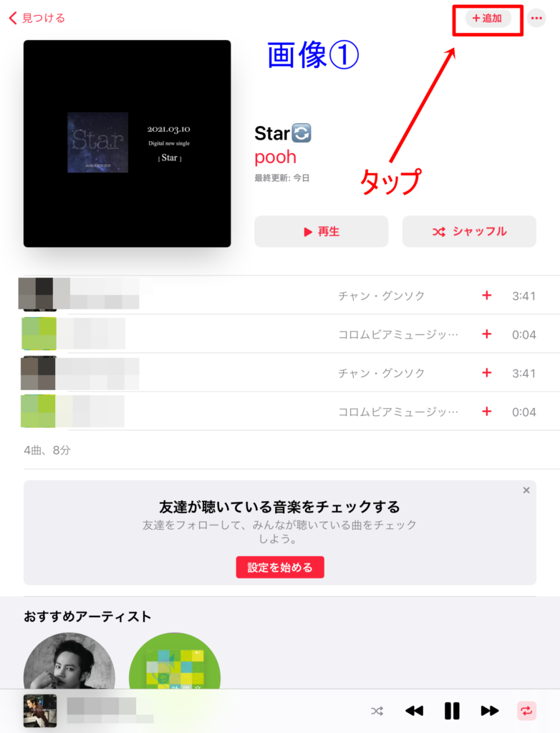This screenshot has height=733, width=560.
Task: Open the now playing album thumbnail
Action: (x=40, y=711)
